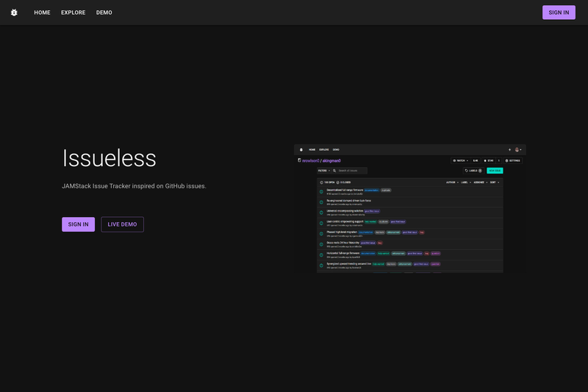
Task: Click the Issueless heading text
Action: pyautogui.click(x=109, y=158)
